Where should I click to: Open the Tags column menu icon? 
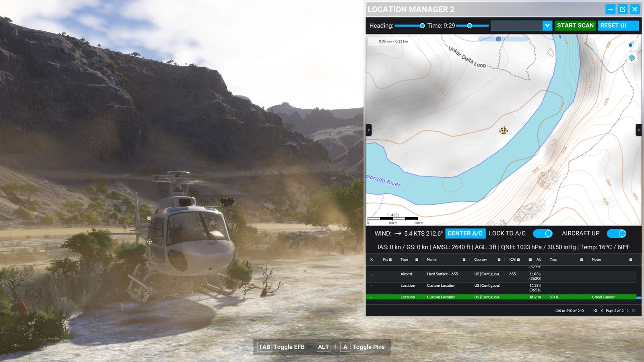581,259
